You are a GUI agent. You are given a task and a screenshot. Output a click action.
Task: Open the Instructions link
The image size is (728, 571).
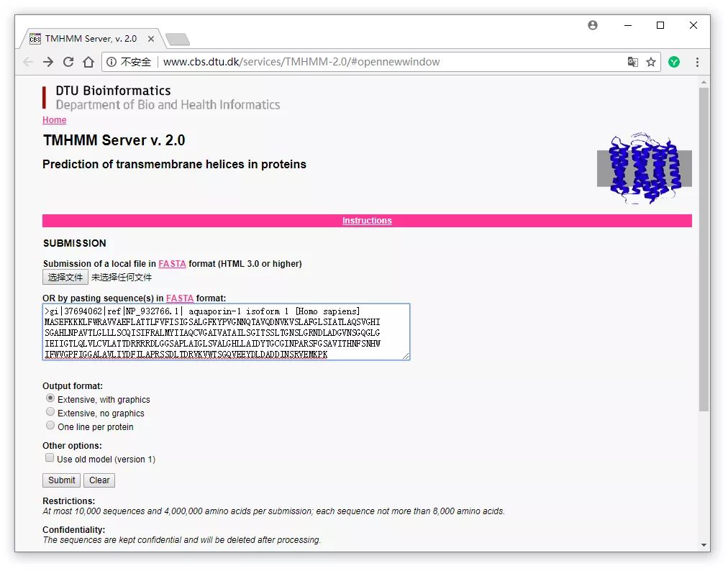367,221
